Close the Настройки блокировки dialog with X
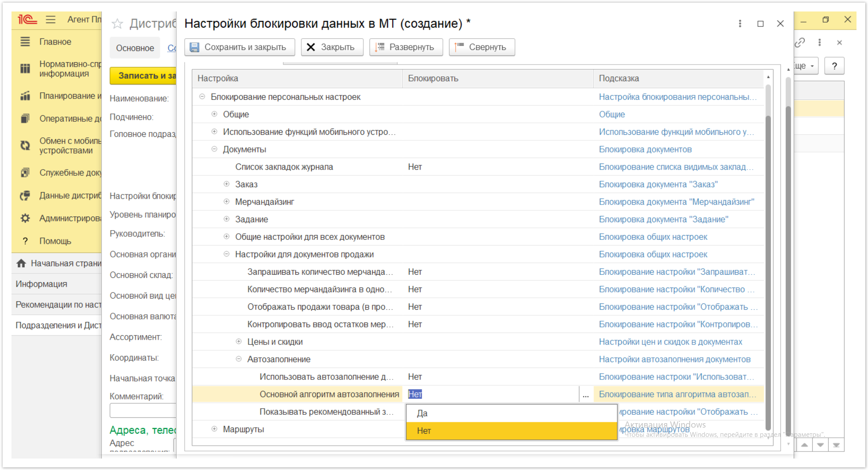The height and width of the screenshot is (470, 868). [x=780, y=23]
